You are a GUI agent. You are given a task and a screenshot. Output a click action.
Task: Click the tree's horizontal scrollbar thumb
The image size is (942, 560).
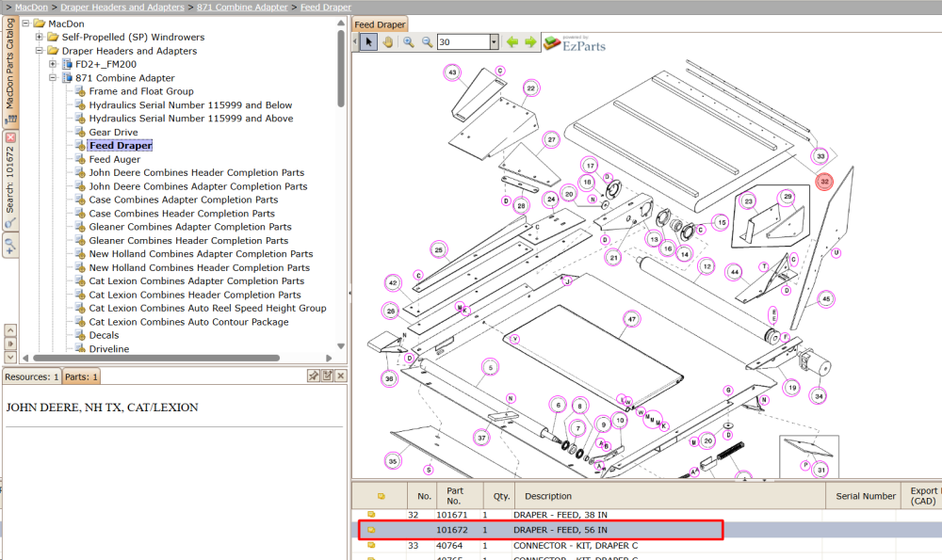[x=156, y=358]
